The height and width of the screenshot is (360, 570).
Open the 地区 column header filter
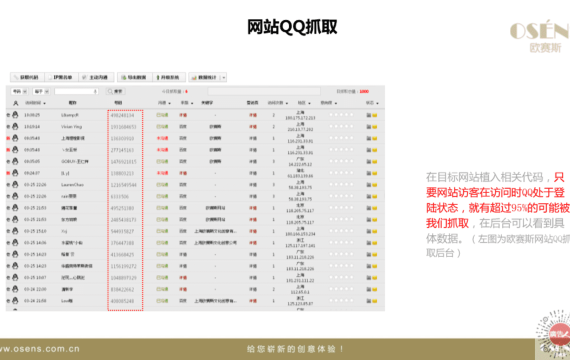point(304,103)
